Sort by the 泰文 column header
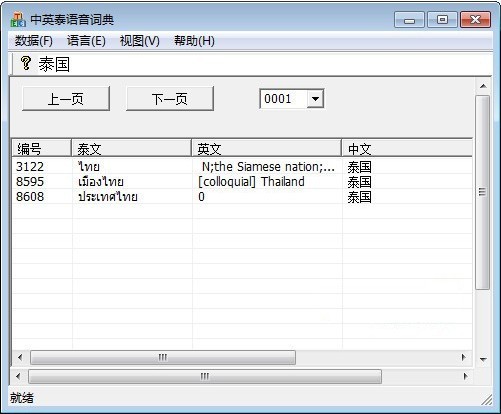Image resolution: width=501 pixels, height=414 pixels. point(131,148)
